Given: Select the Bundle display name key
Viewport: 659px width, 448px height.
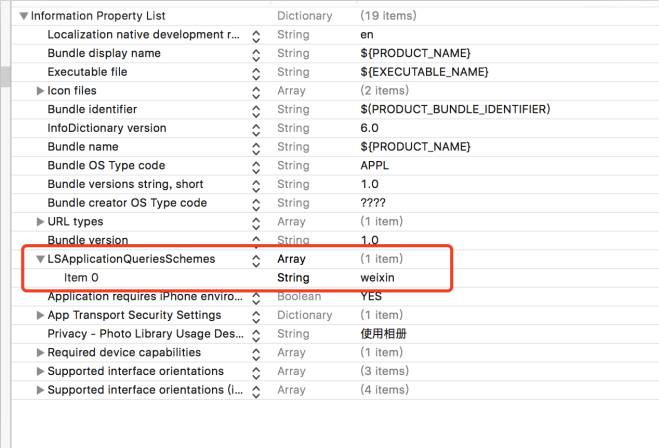Looking at the screenshot, I should pyautogui.click(x=104, y=53).
